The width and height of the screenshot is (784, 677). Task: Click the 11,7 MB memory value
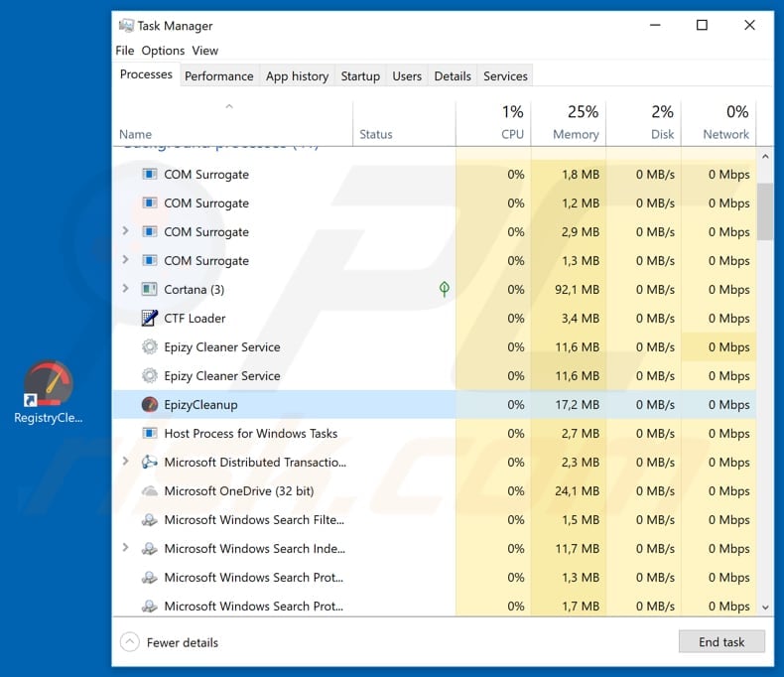pos(577,549)
